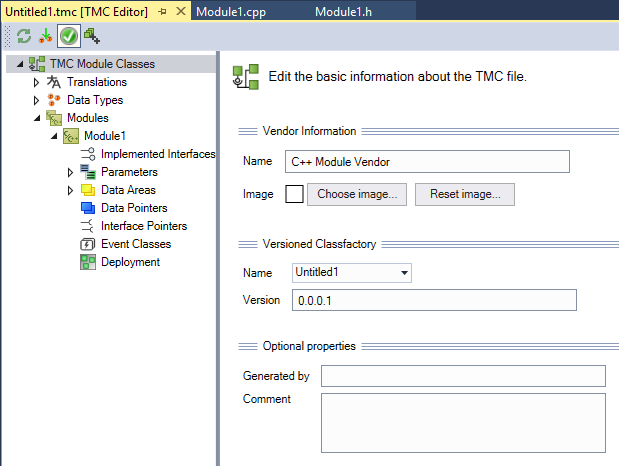Click the empty vendor image preview box
The height and width of the screenshot is (466, 619).
point(294,194)
